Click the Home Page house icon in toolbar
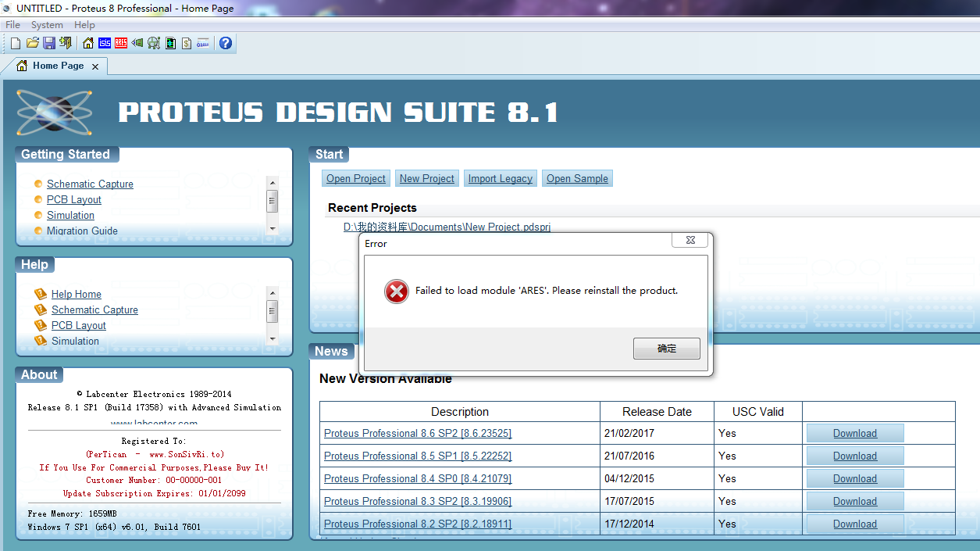Screen dimensions: 980x551 [x=88, y=43]
